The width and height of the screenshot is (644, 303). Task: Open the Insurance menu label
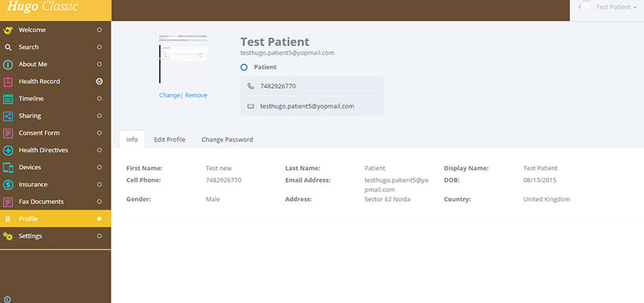pyautogui.click(x=33, y=184)
